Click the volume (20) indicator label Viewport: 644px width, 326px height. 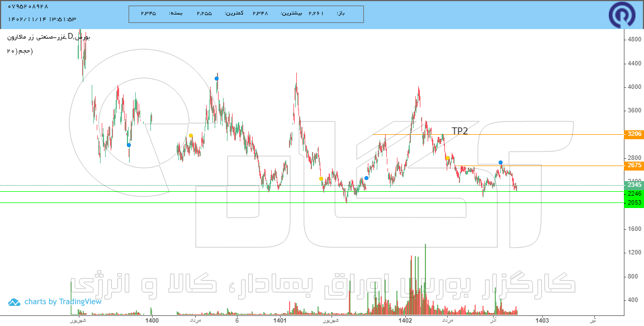20,51
